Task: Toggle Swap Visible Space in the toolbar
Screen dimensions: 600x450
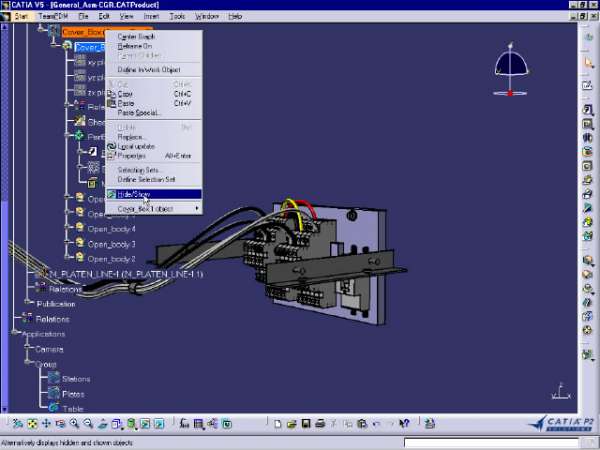Action: [159, 424]
